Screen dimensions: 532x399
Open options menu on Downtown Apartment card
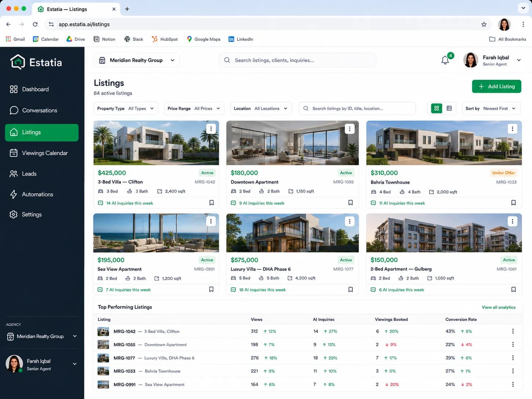[349, 129]
